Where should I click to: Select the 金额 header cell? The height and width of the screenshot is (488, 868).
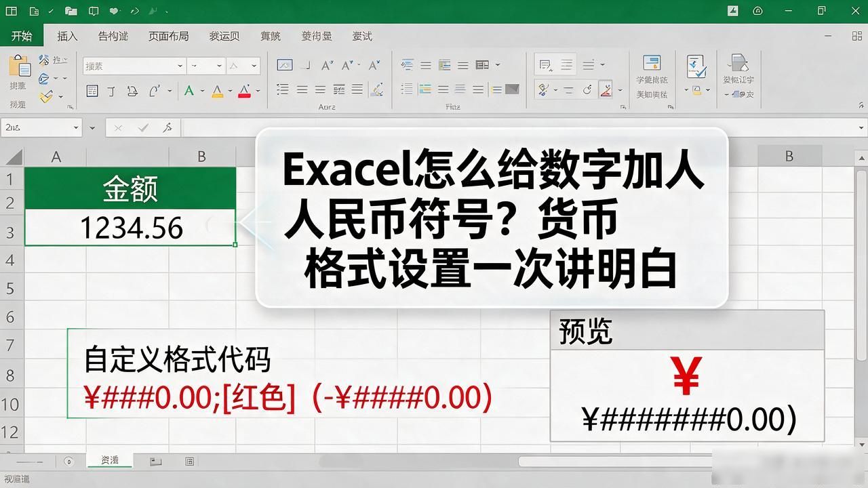pos(130,188)
